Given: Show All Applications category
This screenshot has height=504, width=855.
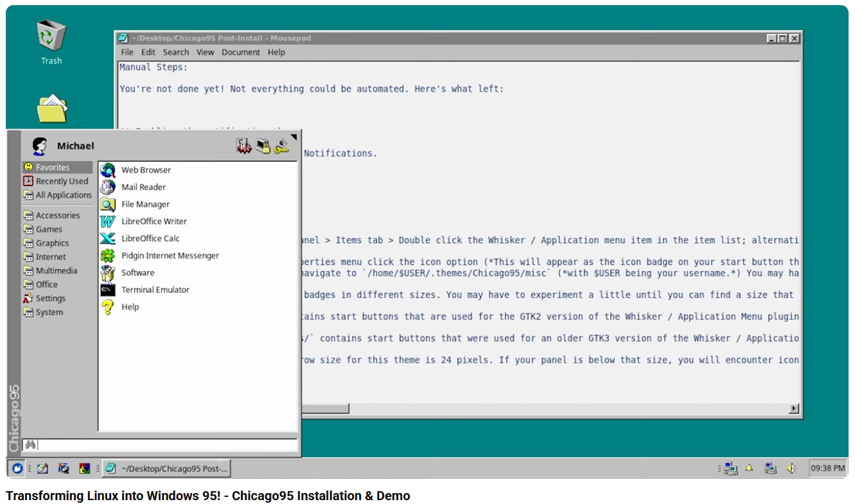Looking at the screenshot, I should (x=58, y=195).
